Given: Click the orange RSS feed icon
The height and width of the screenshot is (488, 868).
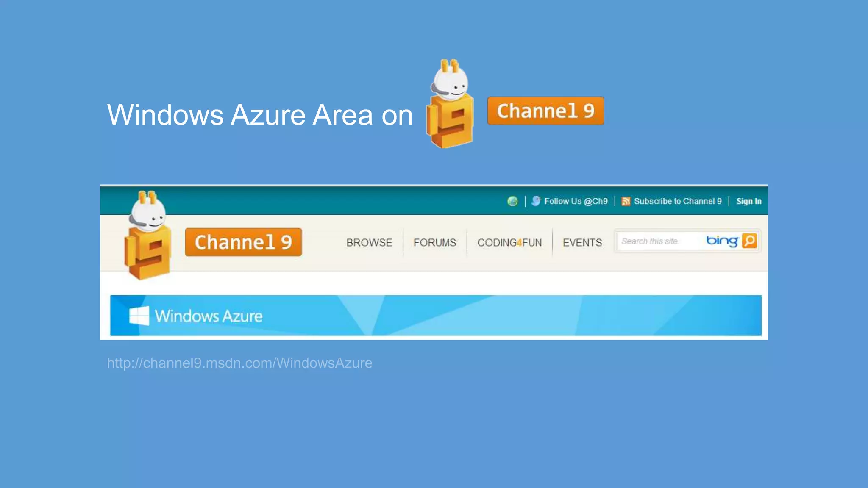Looking at the screenshot, I should pyautogui.click(x=626, y=201).
